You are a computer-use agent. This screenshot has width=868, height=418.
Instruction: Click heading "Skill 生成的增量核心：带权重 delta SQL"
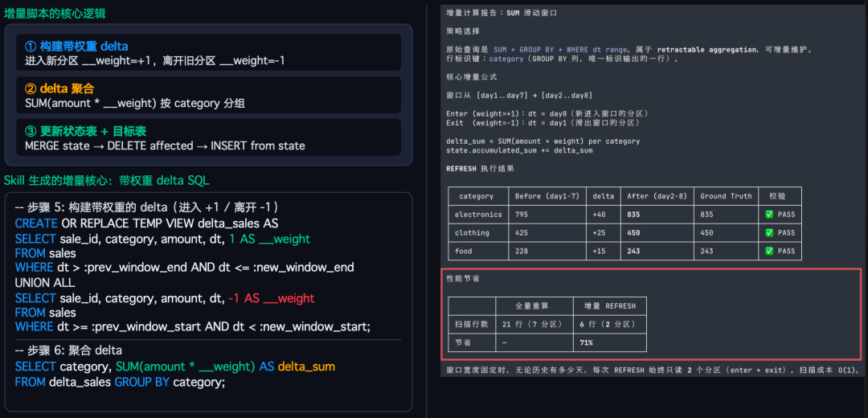107,181
